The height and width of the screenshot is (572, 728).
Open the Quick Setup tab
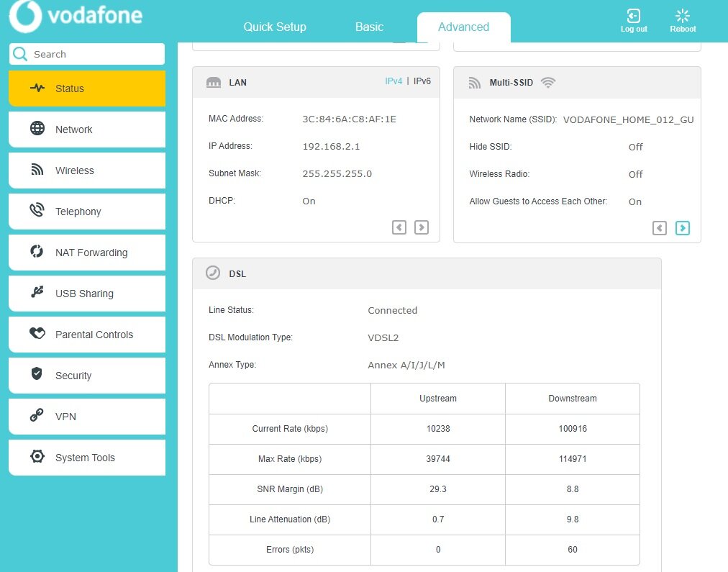click(275, 27)
